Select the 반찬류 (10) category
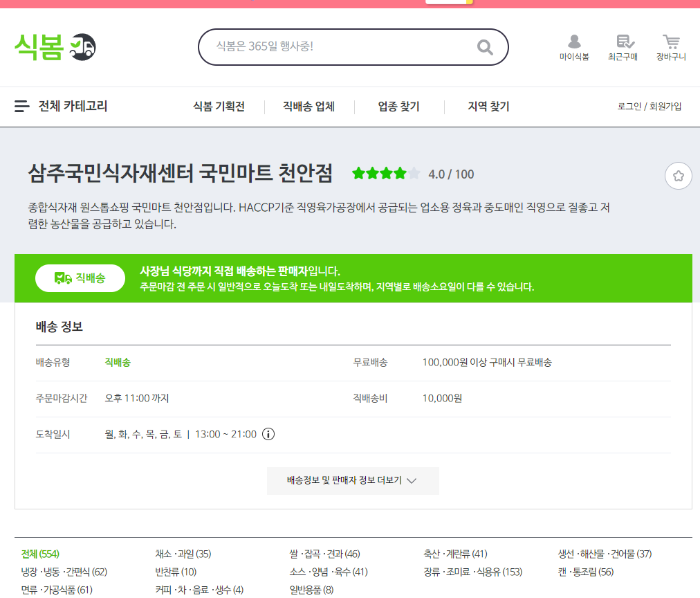This screenshot has height=598, width=700. point(176,572)
